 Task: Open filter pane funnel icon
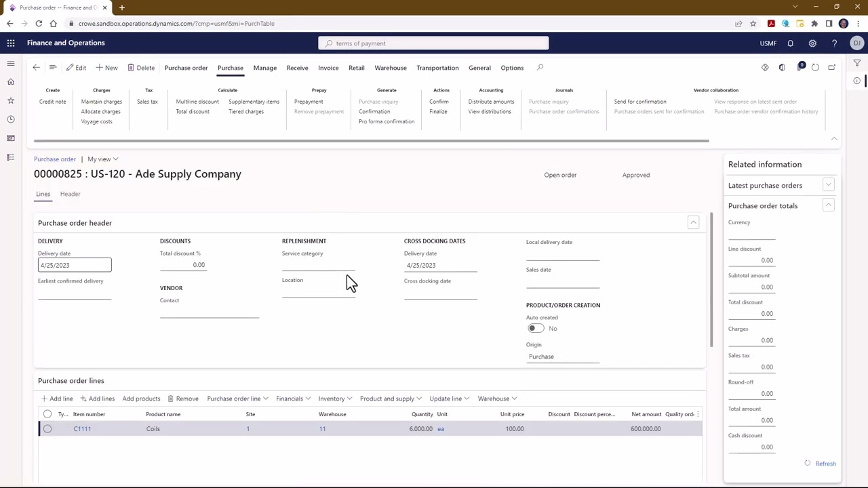click(x=857, y=64)
